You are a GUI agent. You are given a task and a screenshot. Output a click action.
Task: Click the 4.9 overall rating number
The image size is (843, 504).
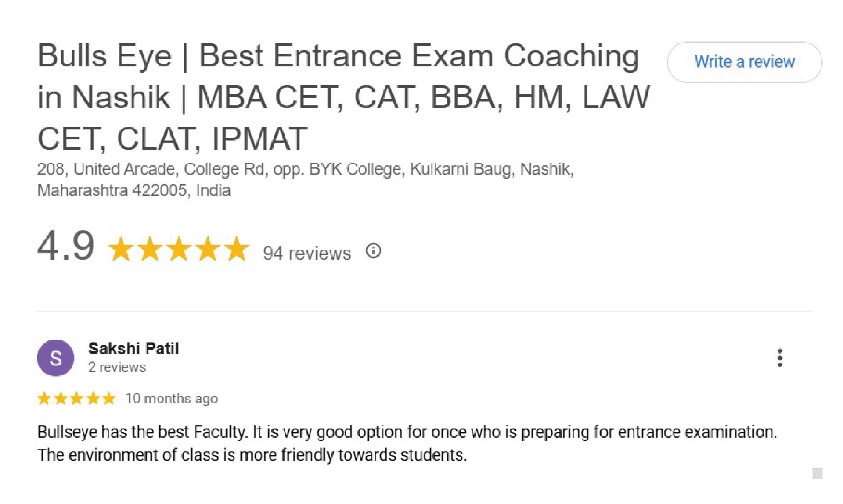[x=66, y=246]
